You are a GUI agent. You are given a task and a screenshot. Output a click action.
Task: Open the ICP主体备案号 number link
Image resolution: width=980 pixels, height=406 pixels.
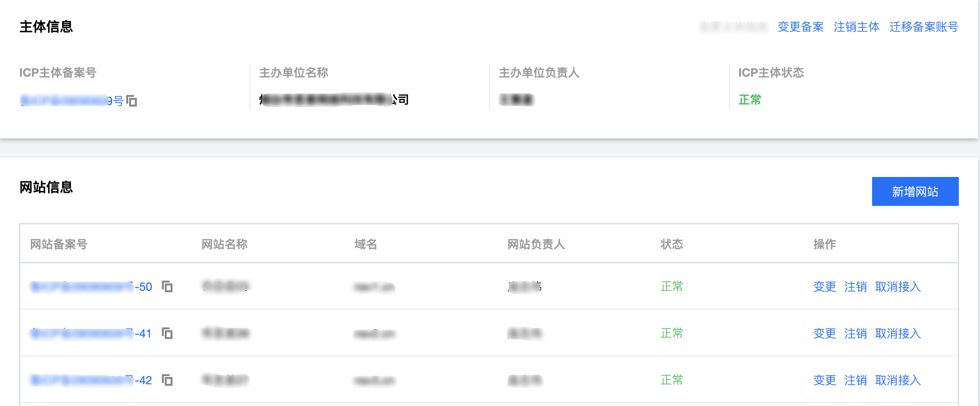click(x=71, y=101)
